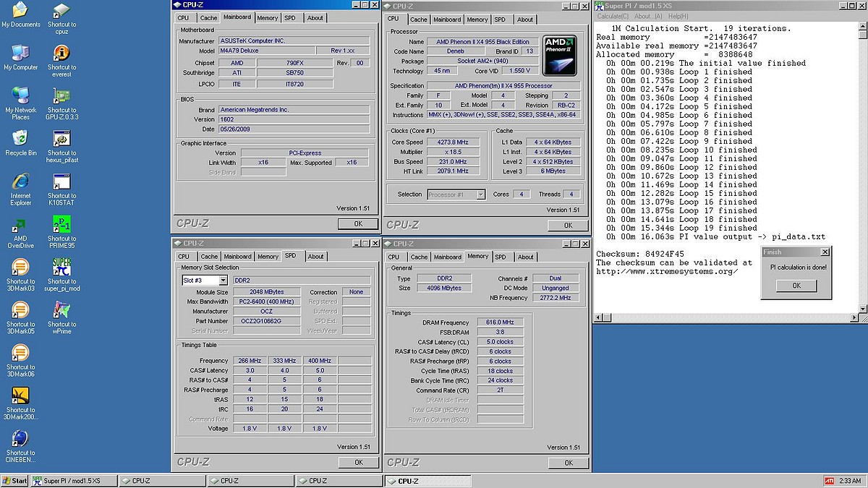This screenshot has height=488, width=868.
Task: Switch to CPU tab in CPU-Z Mainboard window
Action: 184,18
